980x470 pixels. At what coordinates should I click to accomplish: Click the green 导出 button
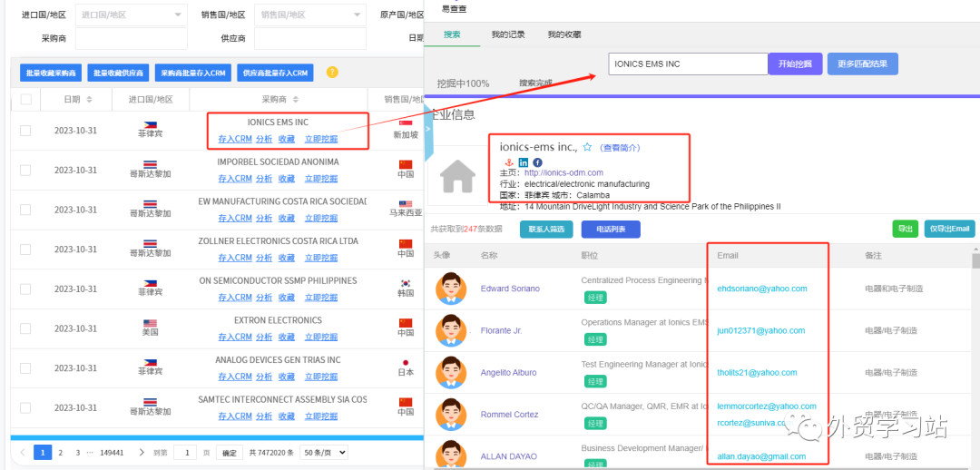pyautogui.click(x=905, y=229)
